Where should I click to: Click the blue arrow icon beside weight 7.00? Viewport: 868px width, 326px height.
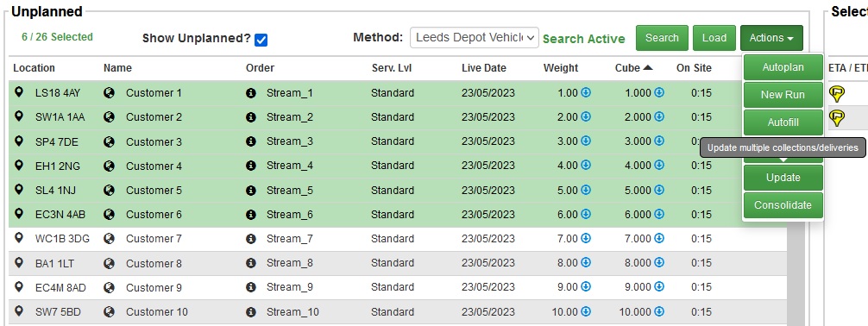(586, 238)
